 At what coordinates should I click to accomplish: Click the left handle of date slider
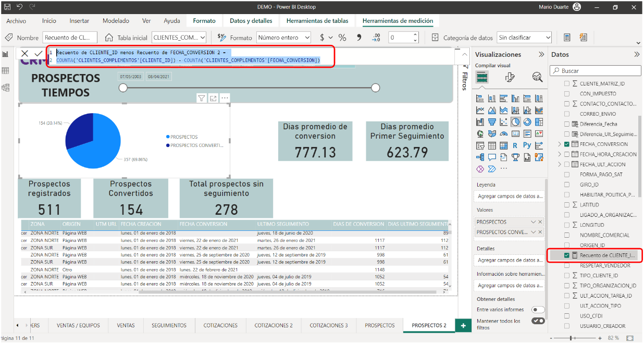(123, 88)
